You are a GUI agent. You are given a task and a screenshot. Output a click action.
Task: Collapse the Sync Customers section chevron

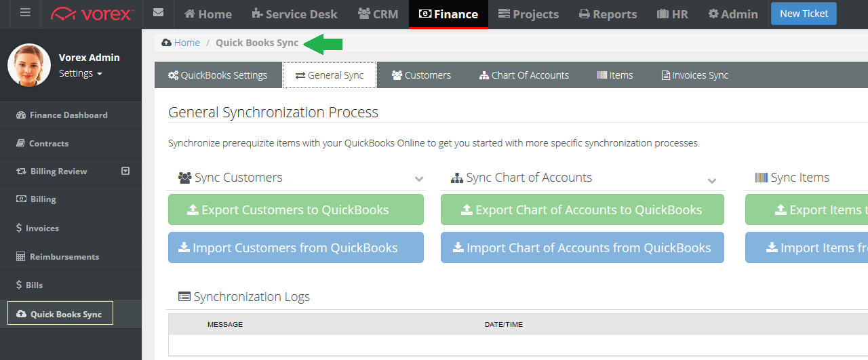coord(419,179)
